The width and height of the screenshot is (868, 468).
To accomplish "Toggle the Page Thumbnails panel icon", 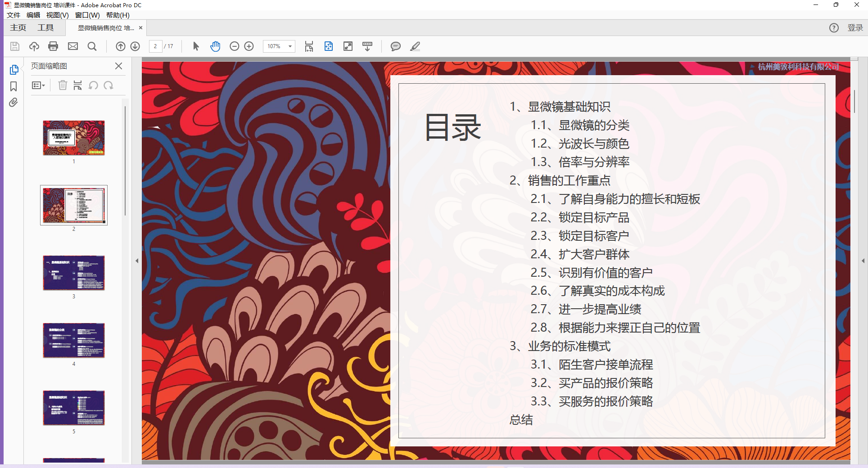I will (x=14, y=70).
